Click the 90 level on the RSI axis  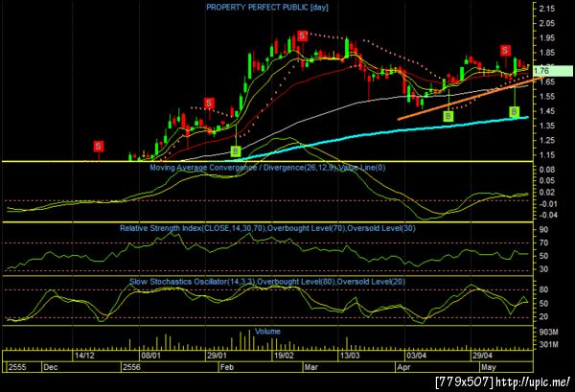543,230
